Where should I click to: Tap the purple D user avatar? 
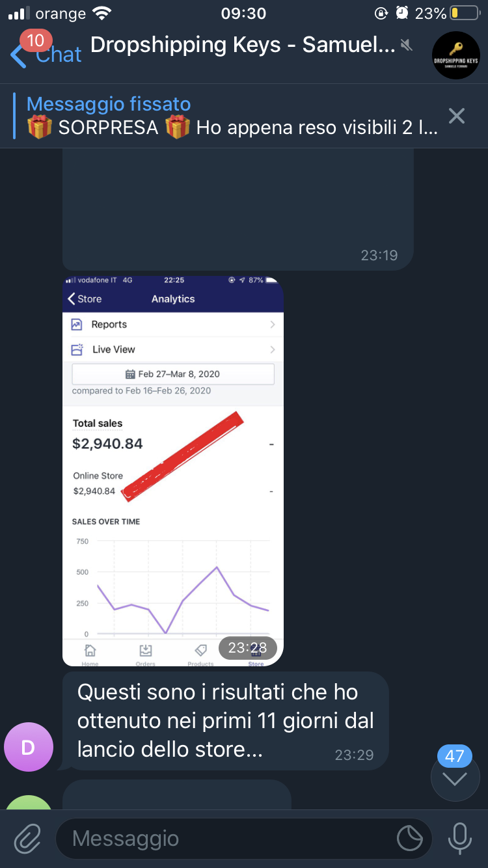click(x=28, y=747)
